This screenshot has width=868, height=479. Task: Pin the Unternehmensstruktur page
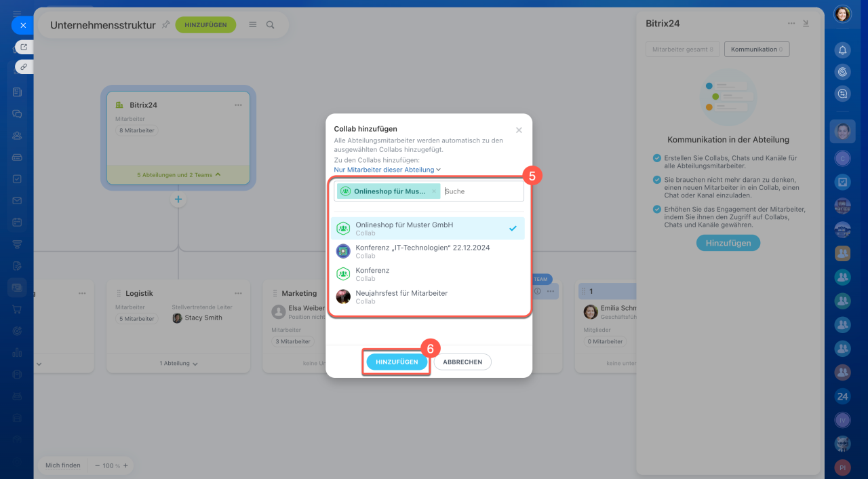(165, 24)
